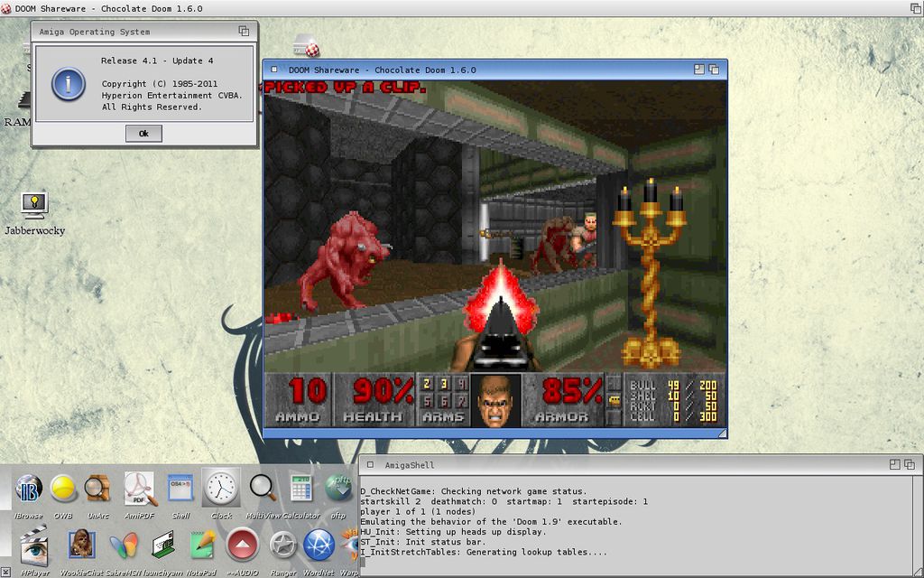Click the BULL 49 / 200 ammo row

(x=673, y=385)
